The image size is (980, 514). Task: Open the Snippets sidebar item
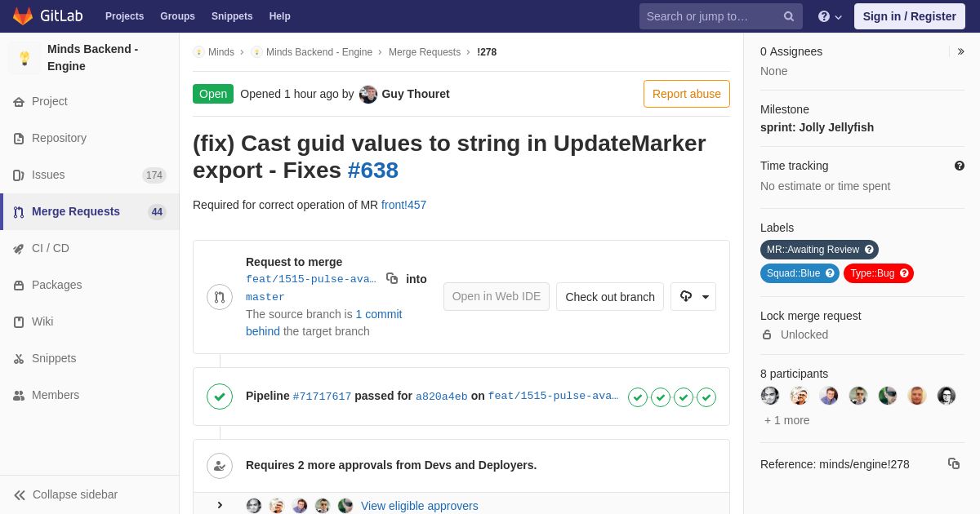click(x=90, y=358)
